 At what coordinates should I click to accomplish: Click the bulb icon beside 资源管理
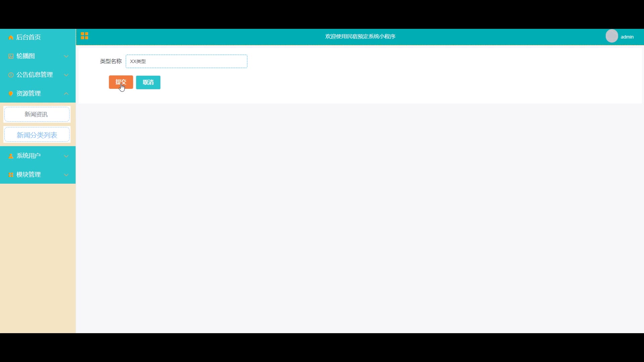(x=11, y=94)
